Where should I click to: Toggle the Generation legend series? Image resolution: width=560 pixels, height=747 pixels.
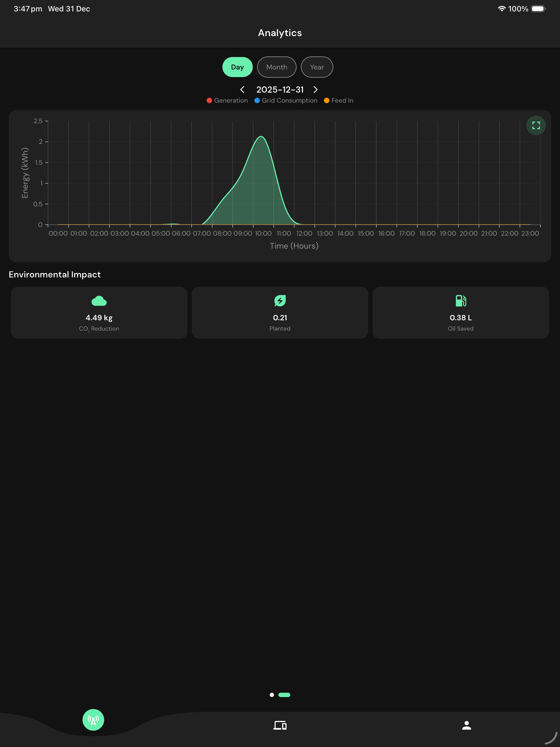(x=227, y=100)
